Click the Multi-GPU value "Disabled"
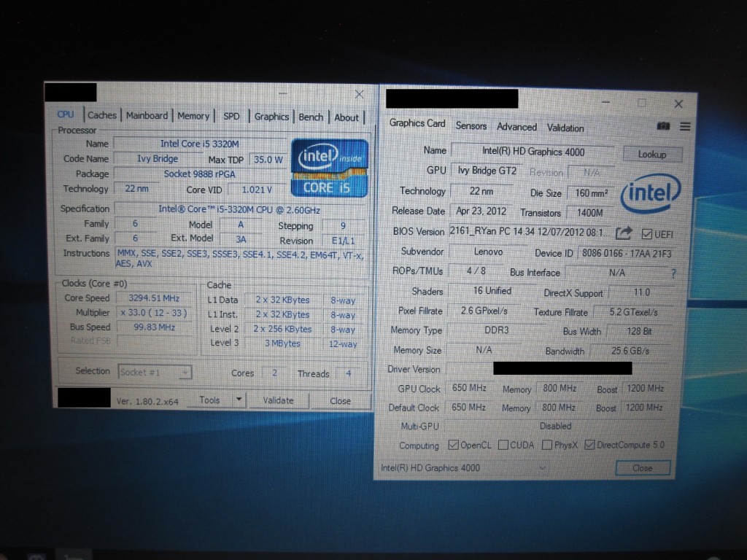 555,426
